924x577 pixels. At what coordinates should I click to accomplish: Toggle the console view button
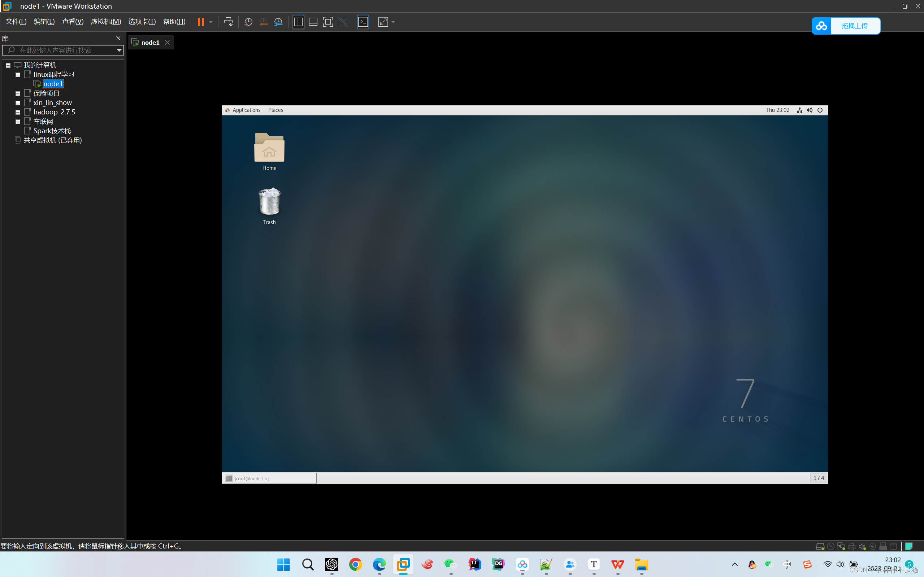pos(363,22)
